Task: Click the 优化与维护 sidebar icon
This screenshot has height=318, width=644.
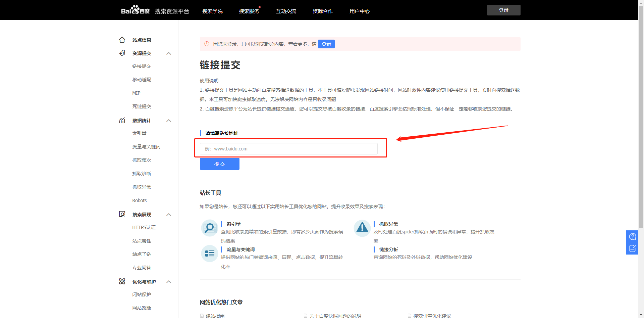Action: coord(122,281)
